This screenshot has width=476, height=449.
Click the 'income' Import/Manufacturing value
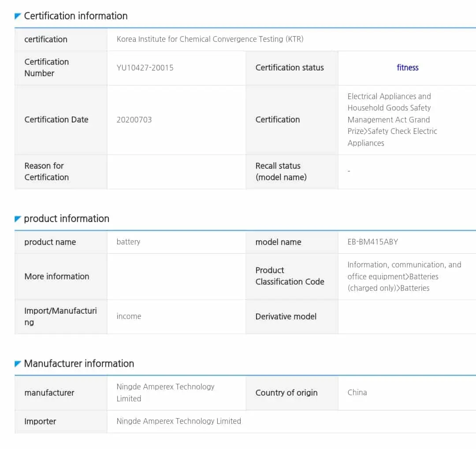coord(129,316)
